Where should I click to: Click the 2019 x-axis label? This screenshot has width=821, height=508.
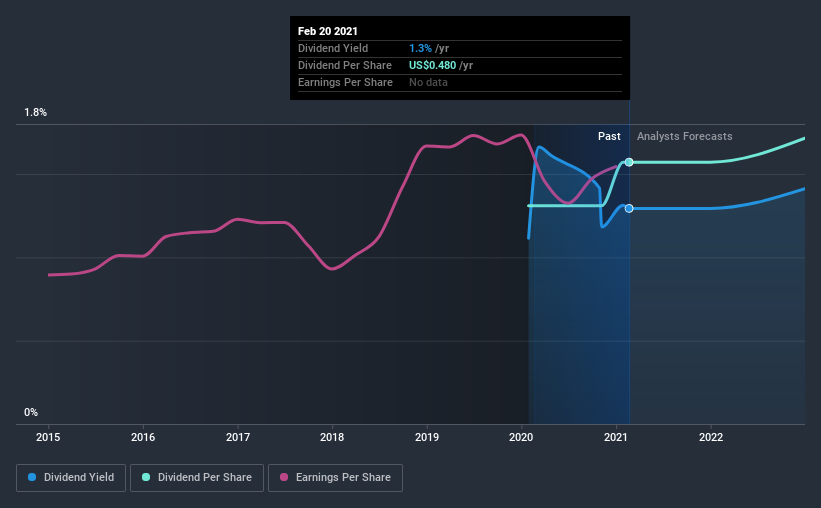click(427, 437)
